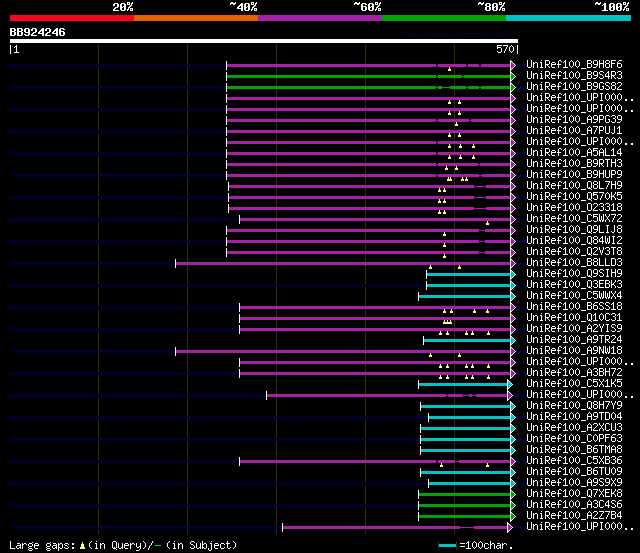Select the UniRef100_C5X1K5 label
Image resolution: width=640 pixels, height=553 pixels.
(574, 384)
